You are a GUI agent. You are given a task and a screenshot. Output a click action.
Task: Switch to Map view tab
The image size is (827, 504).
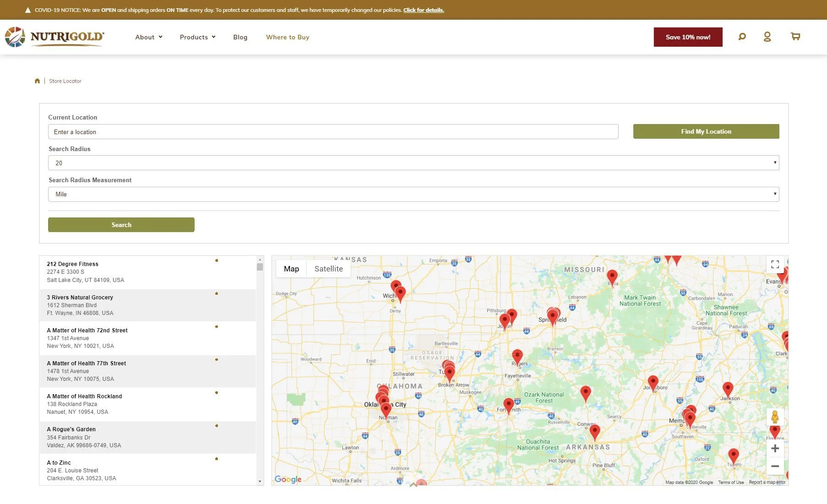point(291,269)
